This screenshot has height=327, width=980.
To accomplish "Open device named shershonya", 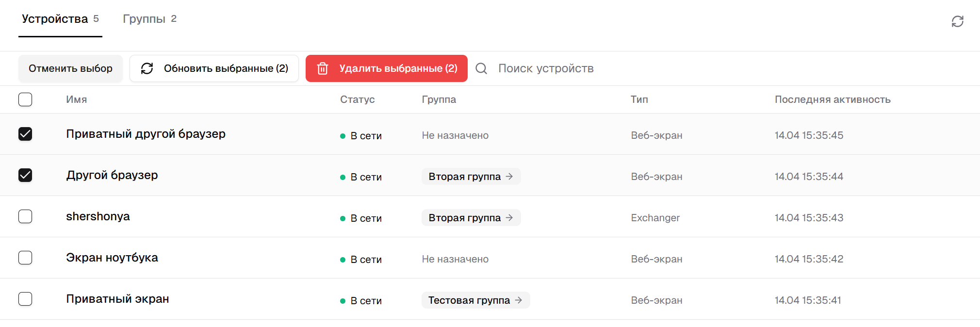I will pyautogui.click(x=98, y=216).
